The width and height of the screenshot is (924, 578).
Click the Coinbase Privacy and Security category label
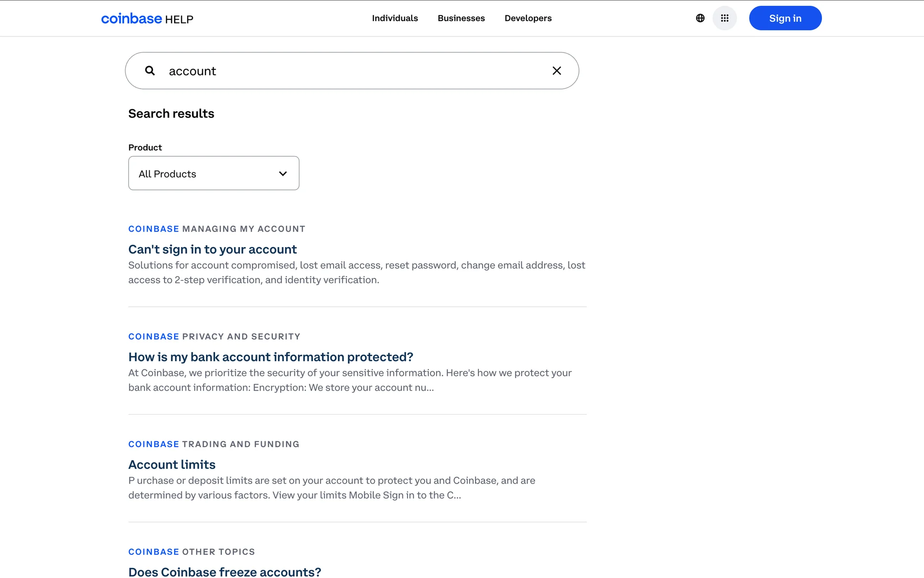tap(214, 337)
